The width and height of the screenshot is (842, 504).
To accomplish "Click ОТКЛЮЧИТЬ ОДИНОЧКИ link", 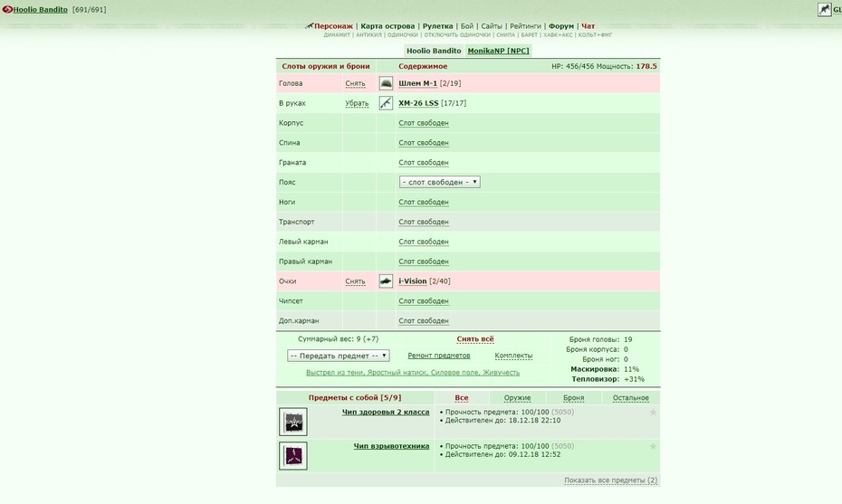I will pos(457,35).
